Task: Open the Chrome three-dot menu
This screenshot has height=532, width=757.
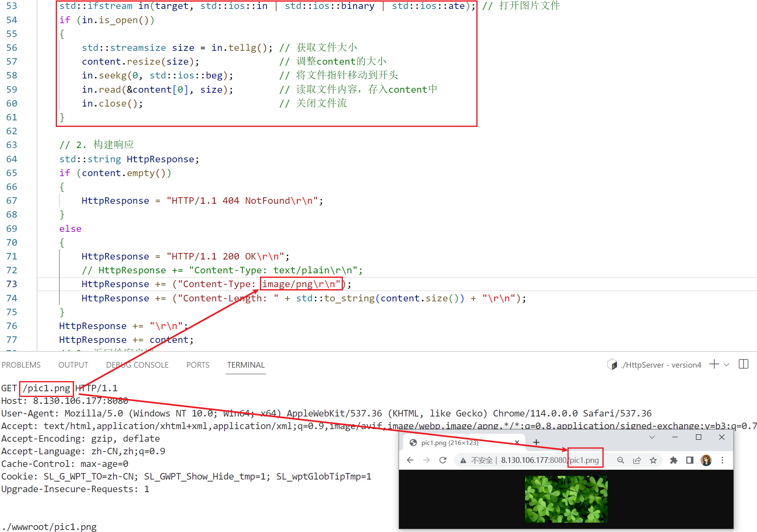Action: click(722, 460)
